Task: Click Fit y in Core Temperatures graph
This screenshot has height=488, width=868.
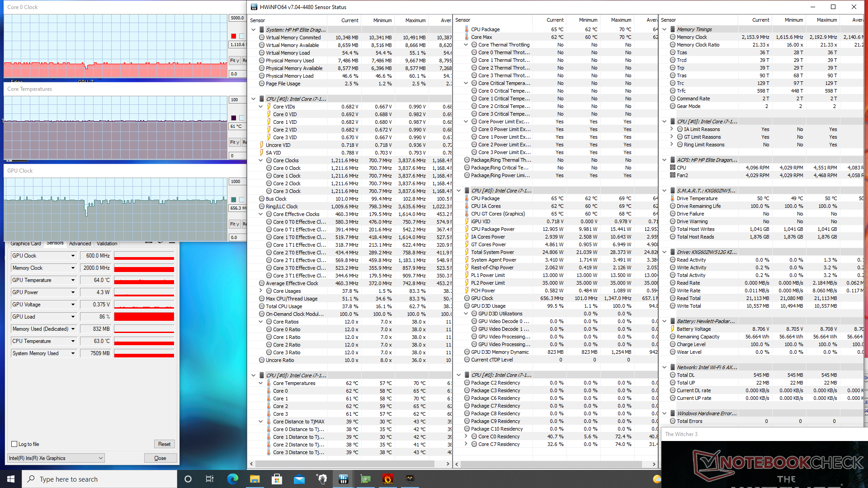Action: (x=235, y=142)
